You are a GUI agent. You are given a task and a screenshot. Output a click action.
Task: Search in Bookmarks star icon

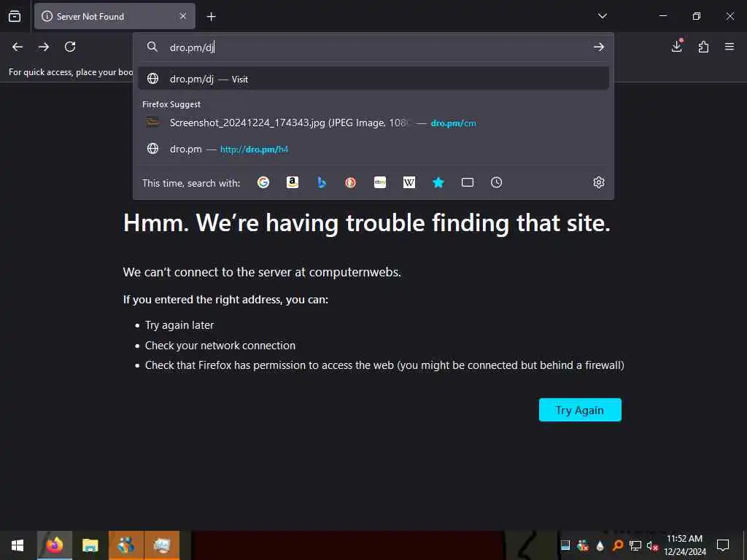pos(438,182)
